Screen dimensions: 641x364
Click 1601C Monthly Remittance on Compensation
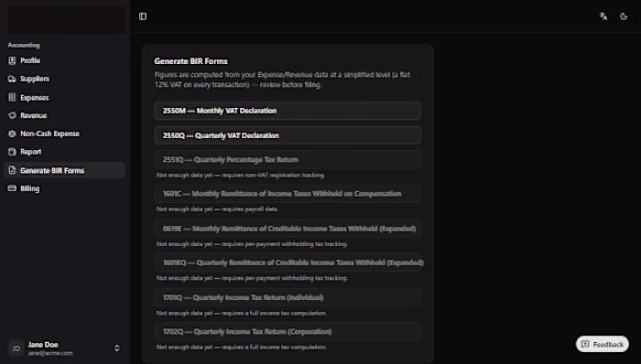(x=288, y=194)
